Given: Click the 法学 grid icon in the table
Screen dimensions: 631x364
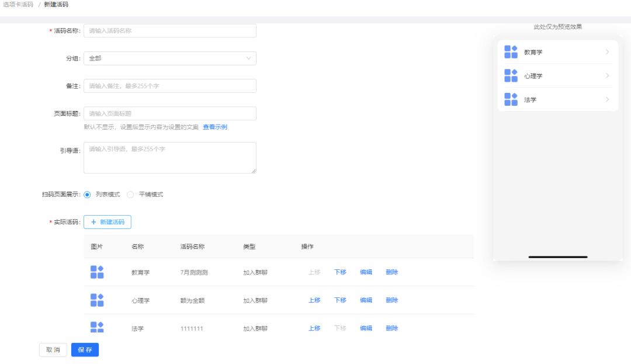Looking at the screenshot, I should coord(98,328).
